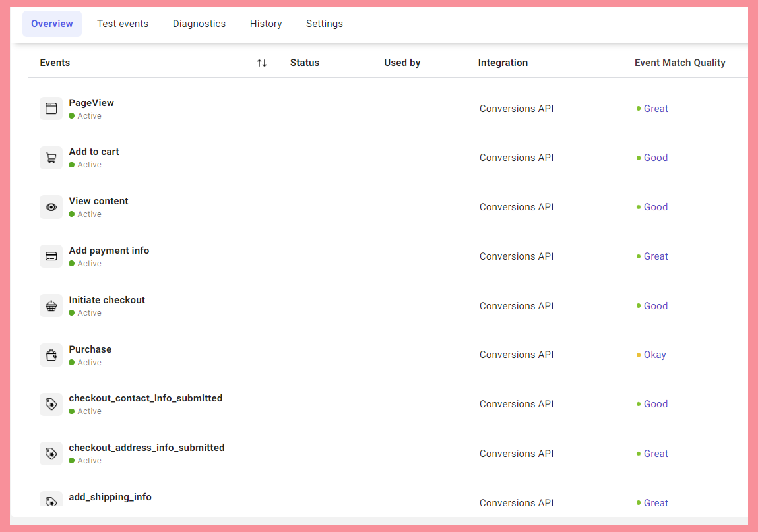Open the Diagnostics tab
The image size is (758, 532).
[199, 24]
